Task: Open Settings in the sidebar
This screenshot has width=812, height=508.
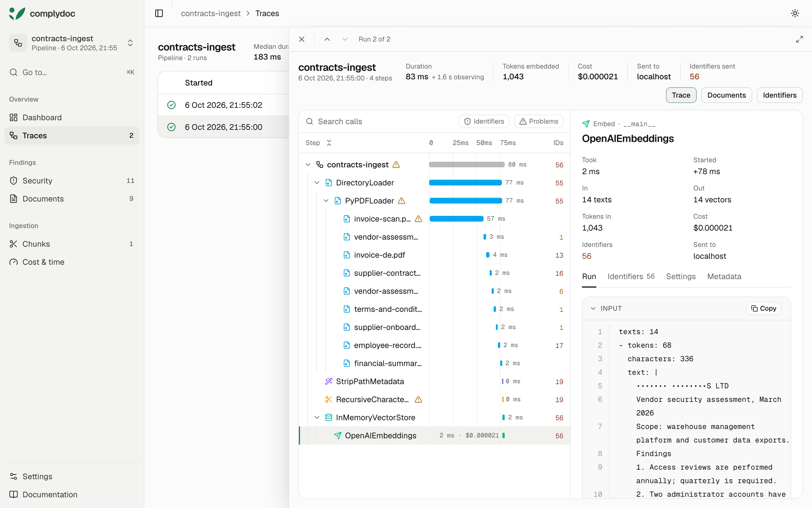Action: click(72, 476)
